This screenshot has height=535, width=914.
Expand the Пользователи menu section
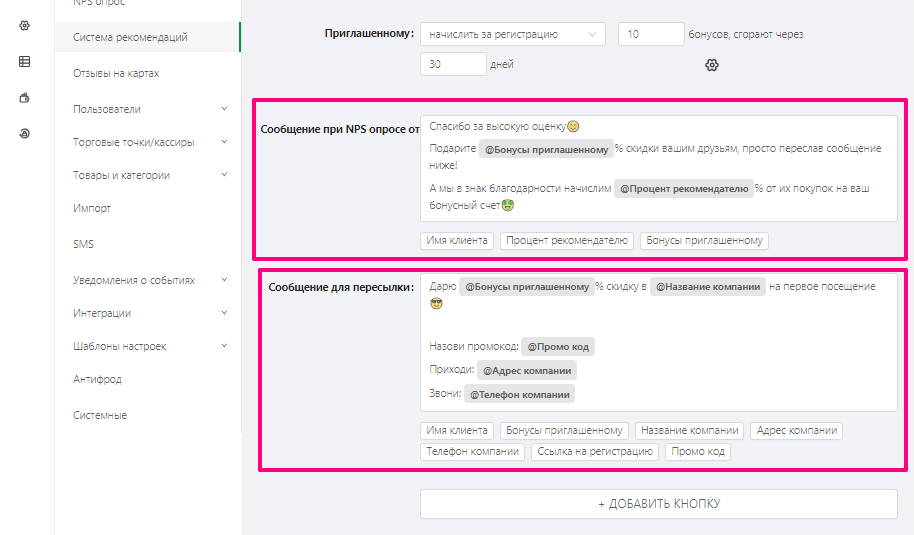148,109
